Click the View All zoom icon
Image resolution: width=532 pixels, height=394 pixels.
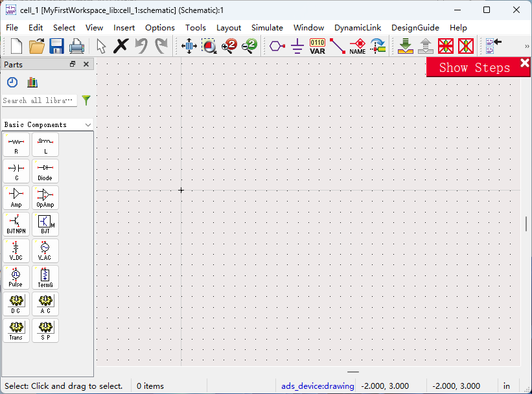point(189,46)
